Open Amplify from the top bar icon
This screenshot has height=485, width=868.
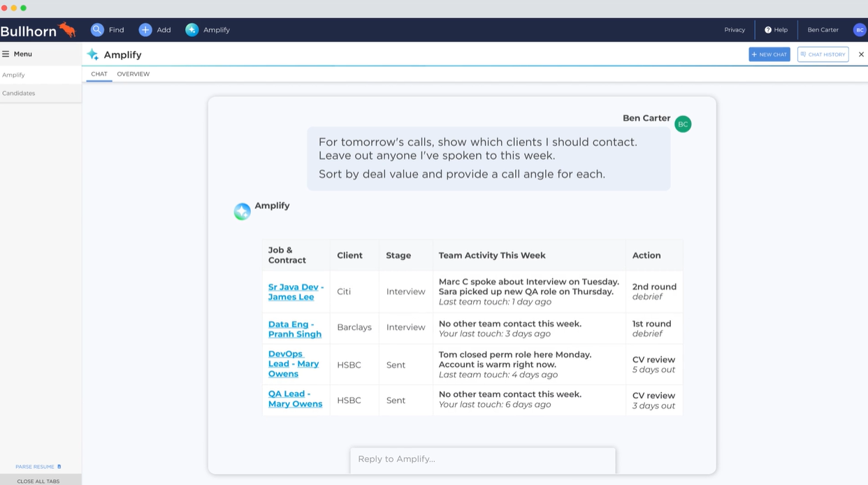tap(191, 29)
